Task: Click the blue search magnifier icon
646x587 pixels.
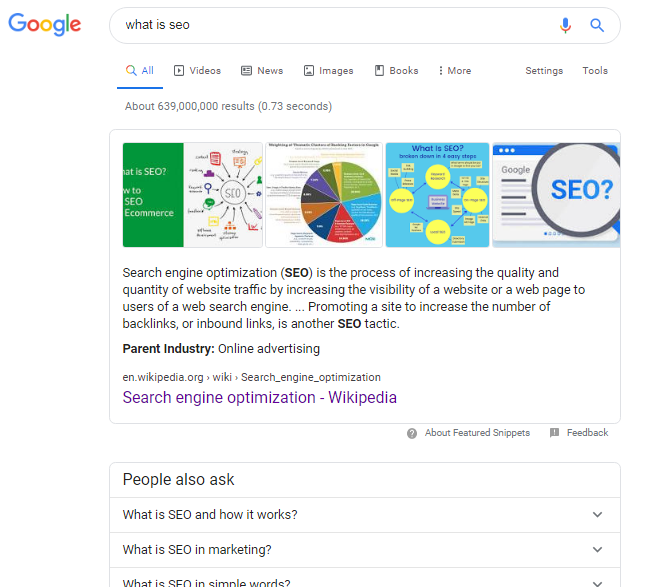Action: (x=597, y=25)
